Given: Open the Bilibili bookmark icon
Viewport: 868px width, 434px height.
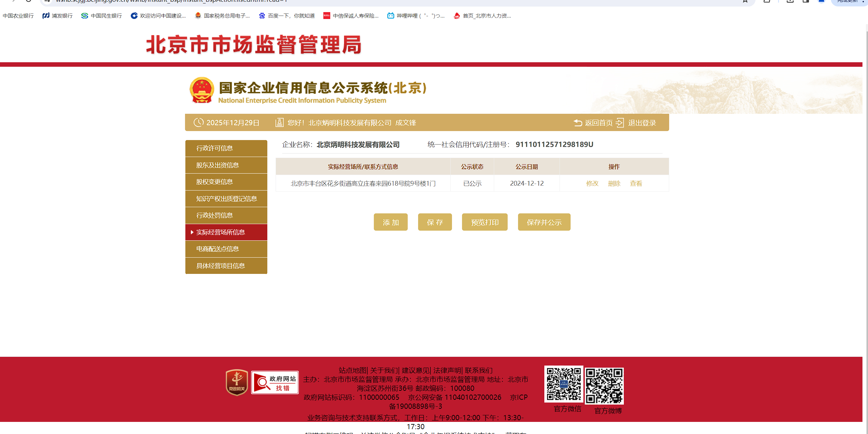Looking at the screenshot, I should pos(390,16).
